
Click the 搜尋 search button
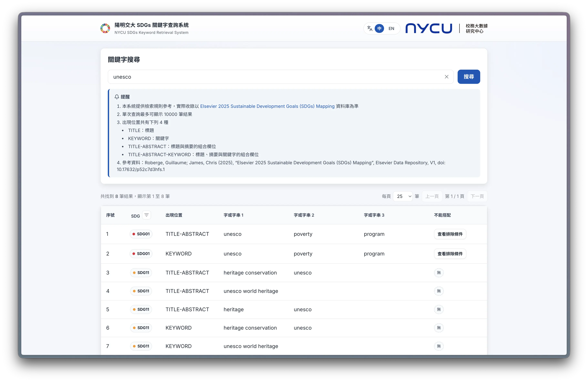pyautogui.click(x=469, y=77)
